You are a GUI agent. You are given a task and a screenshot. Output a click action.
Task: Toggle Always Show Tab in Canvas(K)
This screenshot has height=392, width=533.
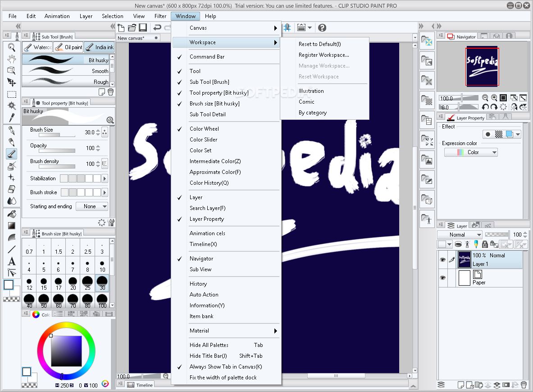coord(226,367)
